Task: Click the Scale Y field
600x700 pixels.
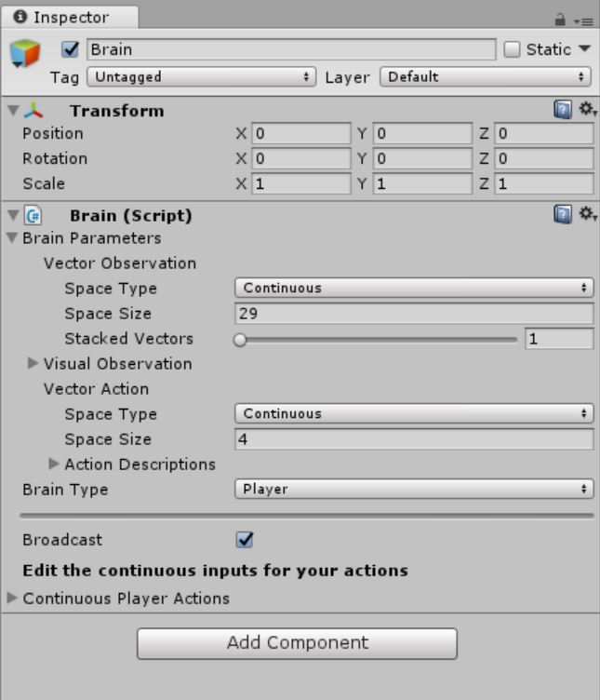Action: click(422, 183)
